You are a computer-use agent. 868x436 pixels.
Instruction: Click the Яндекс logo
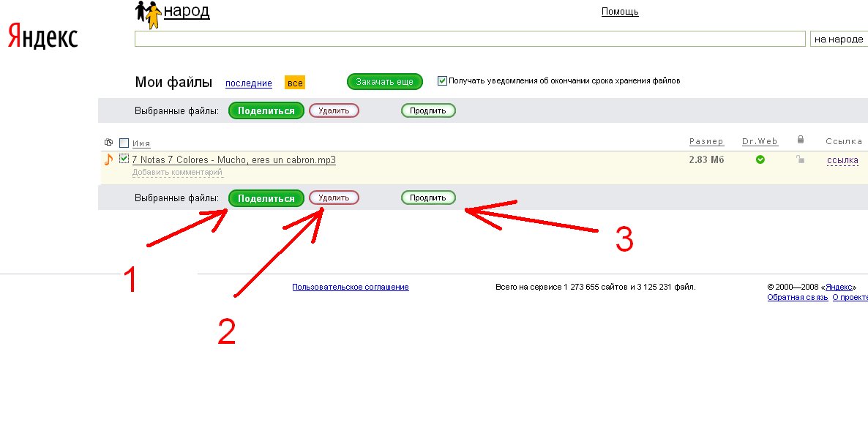(42, 37)
